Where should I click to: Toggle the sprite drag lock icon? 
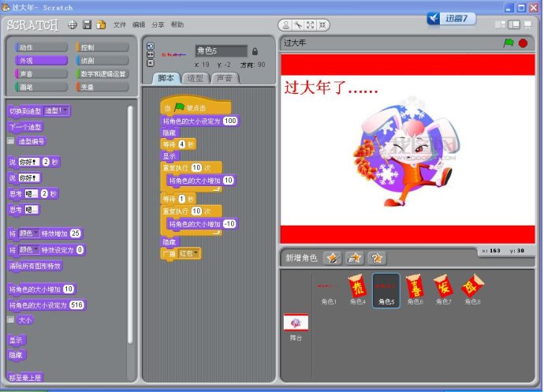tap(255, 51)
